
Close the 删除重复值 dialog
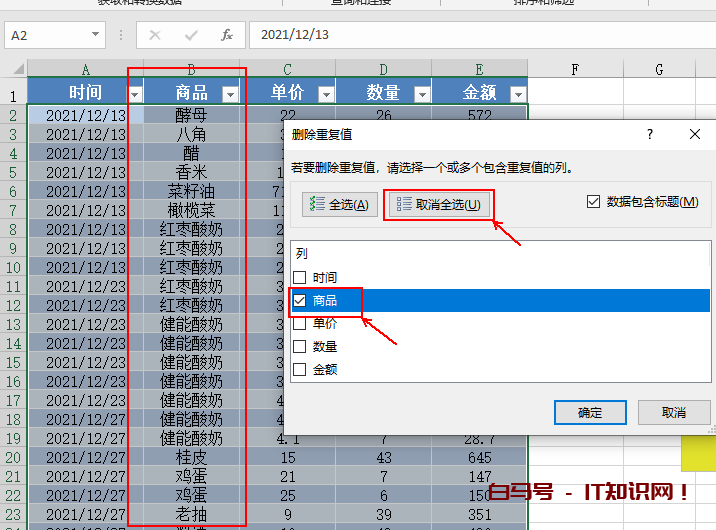tap(695, 134)
